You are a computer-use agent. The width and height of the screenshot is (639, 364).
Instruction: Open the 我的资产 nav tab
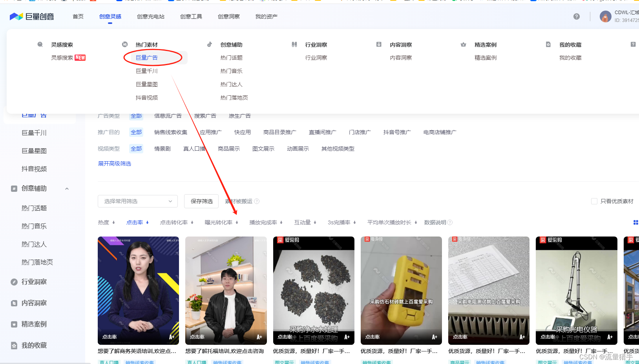[267, 16]
